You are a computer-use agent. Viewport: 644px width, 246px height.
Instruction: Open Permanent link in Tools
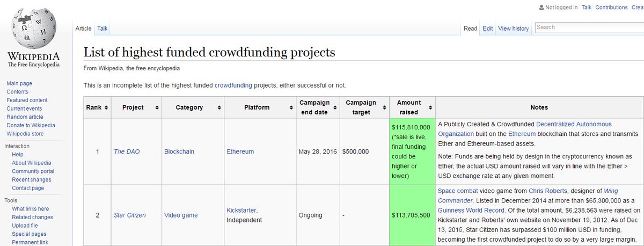click(x=30, y=243)
